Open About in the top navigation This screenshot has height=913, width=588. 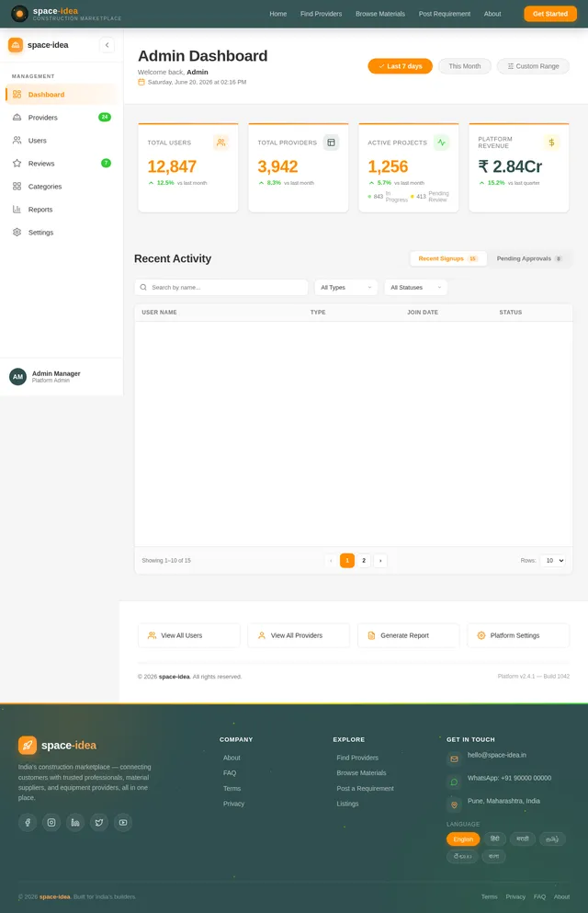(x=492, y=14)
